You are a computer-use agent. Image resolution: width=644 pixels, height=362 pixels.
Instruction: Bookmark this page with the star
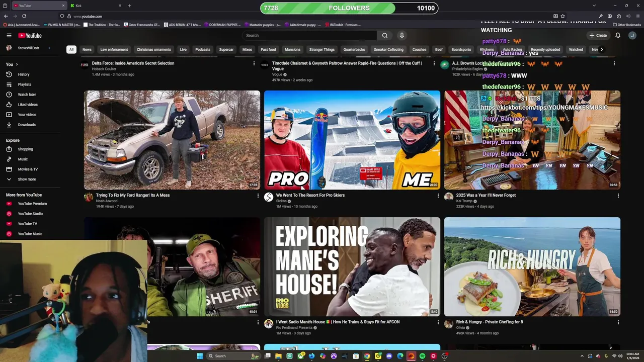pos(563,16)
